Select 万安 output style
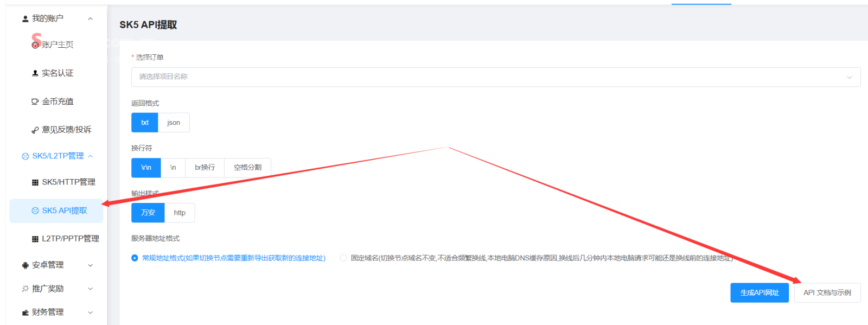The height and width of the screenshot is (325, 868). [148, 213]
